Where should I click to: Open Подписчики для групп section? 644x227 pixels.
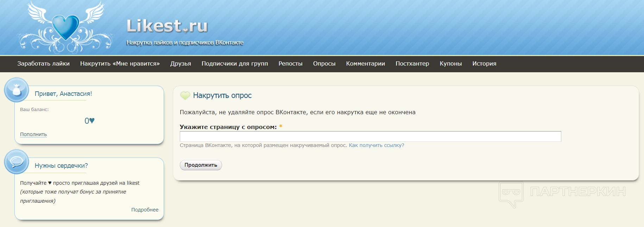(235, 64)
